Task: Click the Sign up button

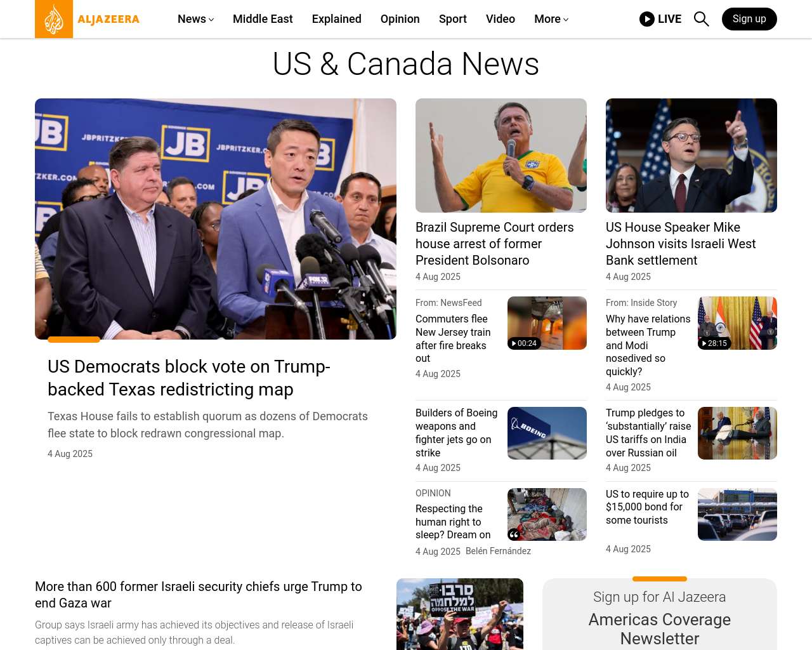Action: [x=749, y=19]
